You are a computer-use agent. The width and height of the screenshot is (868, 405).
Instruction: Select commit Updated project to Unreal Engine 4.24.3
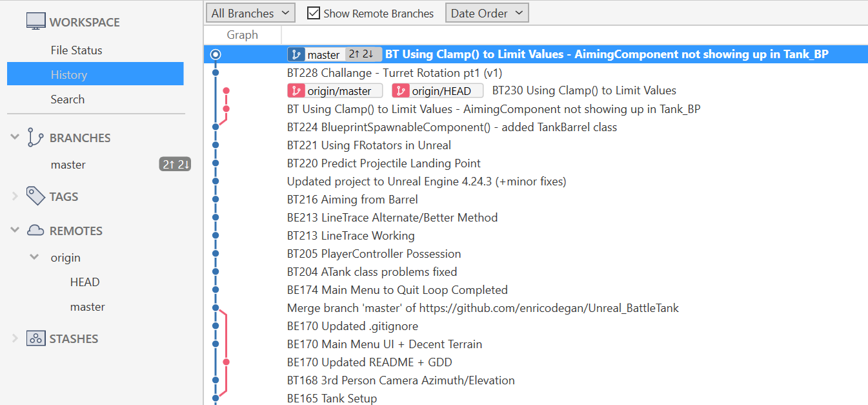tap(426, 182)
